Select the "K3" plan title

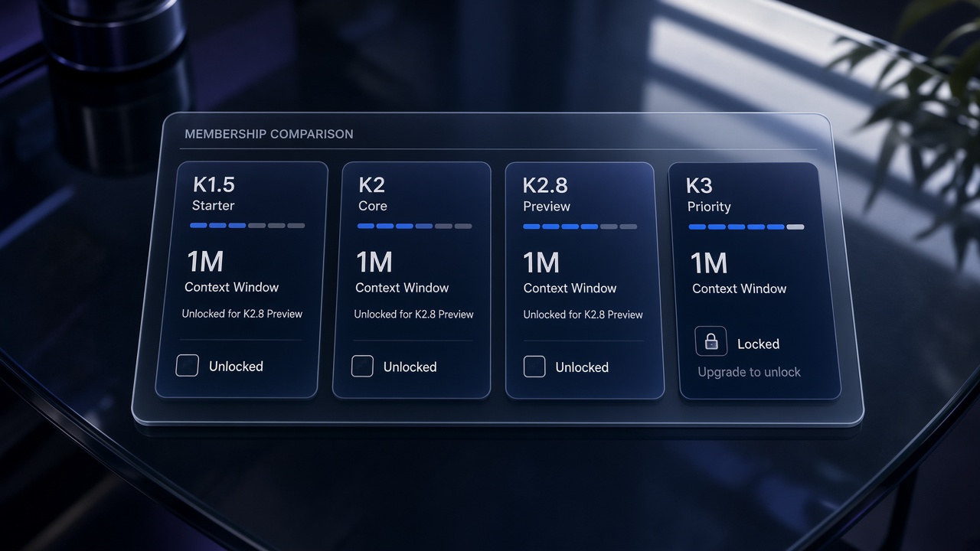click(x=699, y=186)
